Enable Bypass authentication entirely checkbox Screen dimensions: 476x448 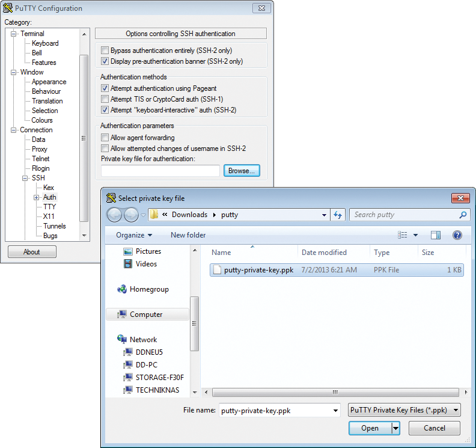pyautogui.click(x=105, y=51)
